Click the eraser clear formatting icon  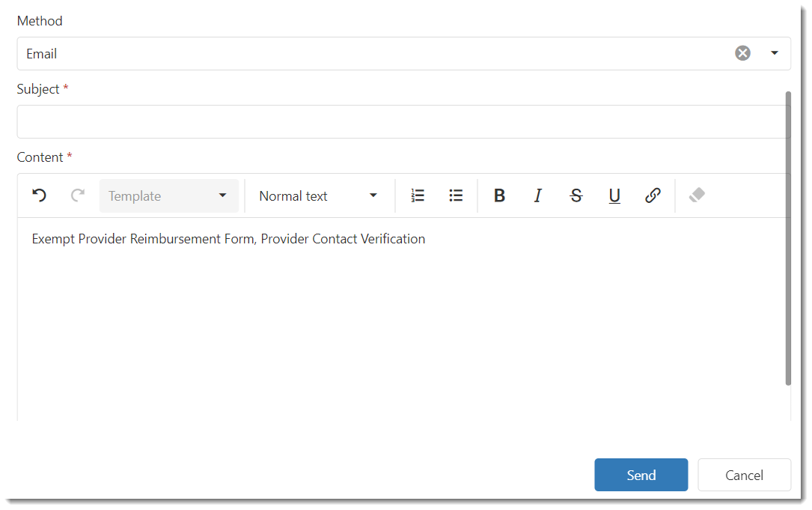(x=697, y=195)
